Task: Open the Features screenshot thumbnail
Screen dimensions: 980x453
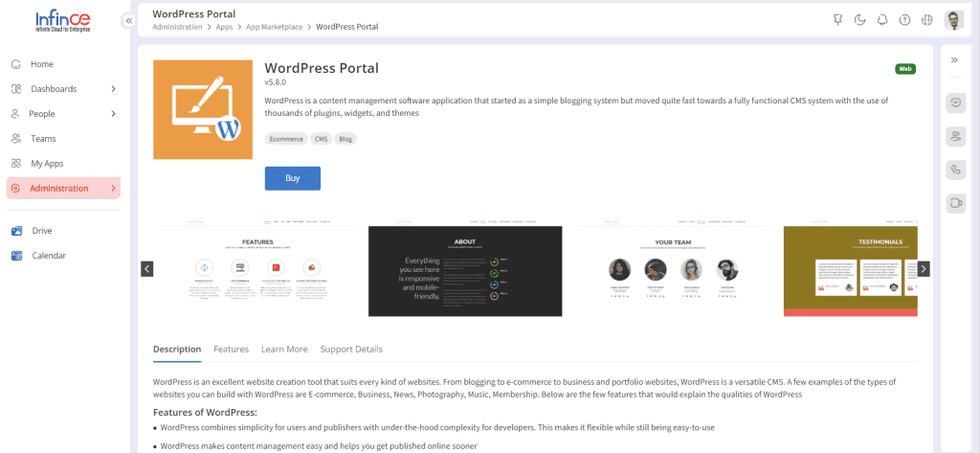Action: coord(257,268)
